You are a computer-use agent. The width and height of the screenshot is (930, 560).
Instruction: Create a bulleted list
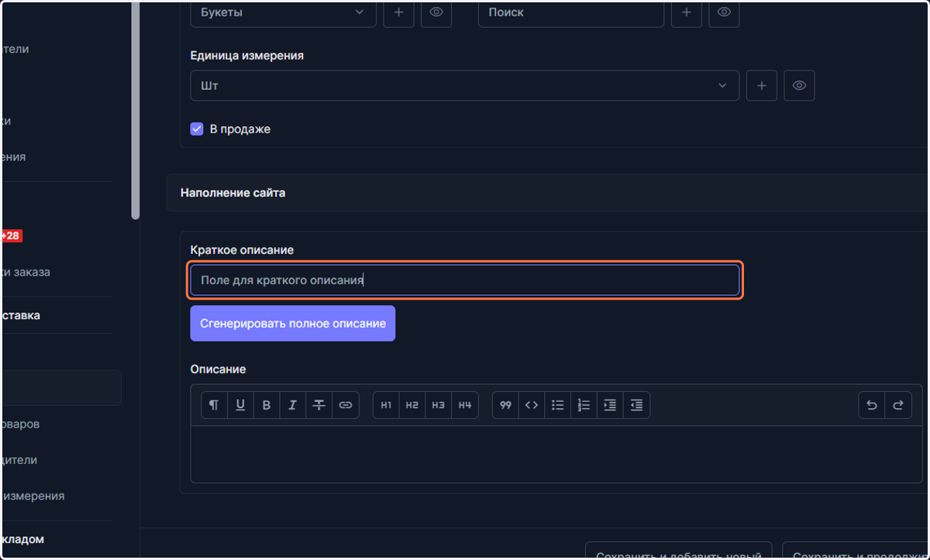coord(558,405)
